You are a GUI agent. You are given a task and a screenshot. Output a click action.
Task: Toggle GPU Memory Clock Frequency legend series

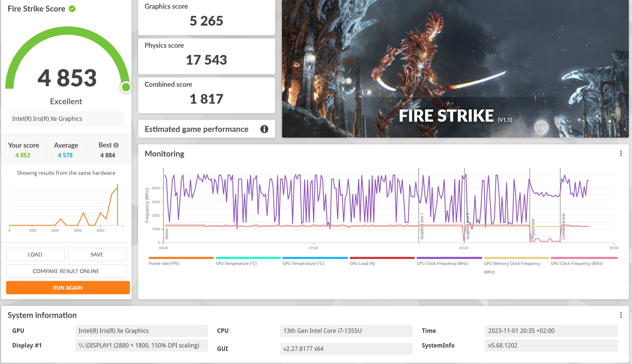[x=512, y=264]
